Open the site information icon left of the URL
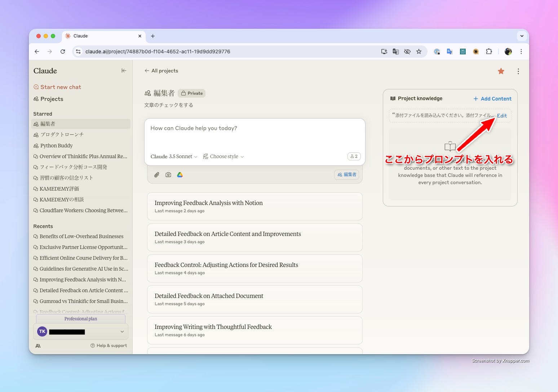 tap(78, 52)
